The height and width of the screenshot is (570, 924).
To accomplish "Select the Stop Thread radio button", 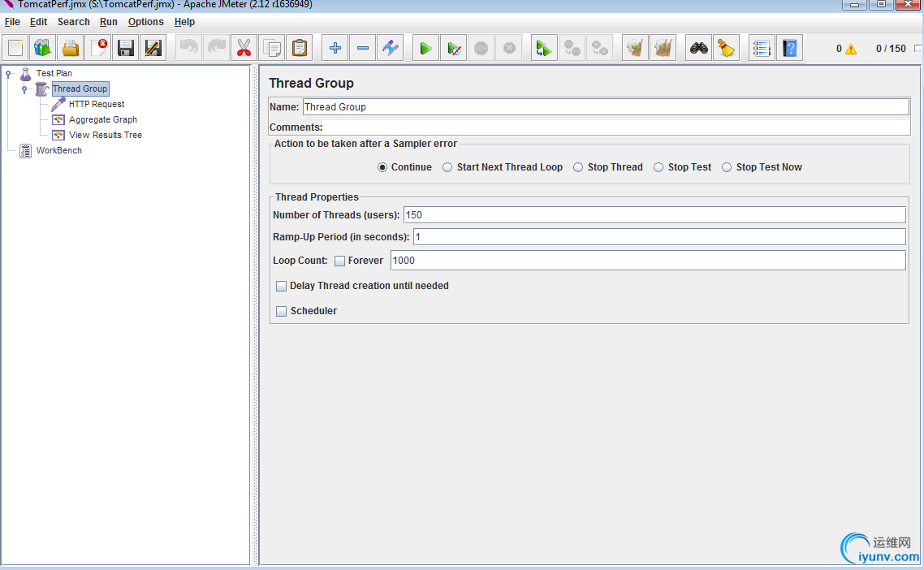I will [578, 167].
